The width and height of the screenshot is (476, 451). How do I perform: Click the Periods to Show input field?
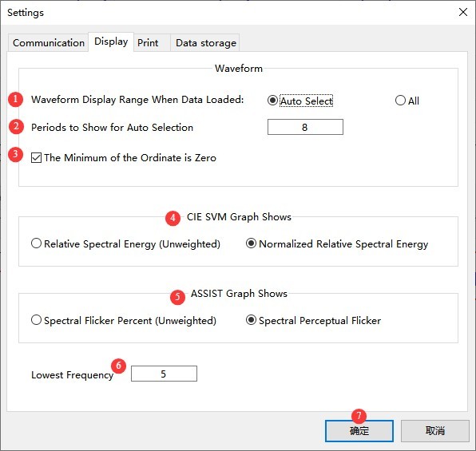[305, 127]
